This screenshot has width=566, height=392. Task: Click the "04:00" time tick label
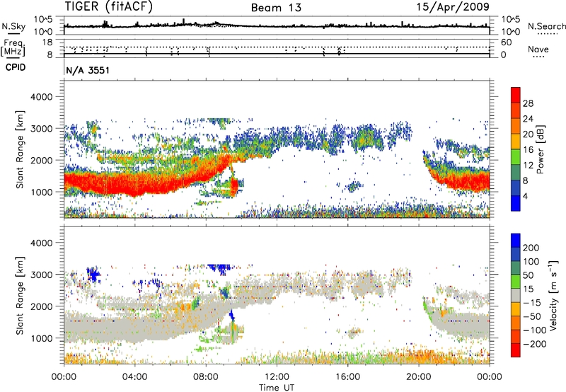pyautogui.click(x=134, y=377)
